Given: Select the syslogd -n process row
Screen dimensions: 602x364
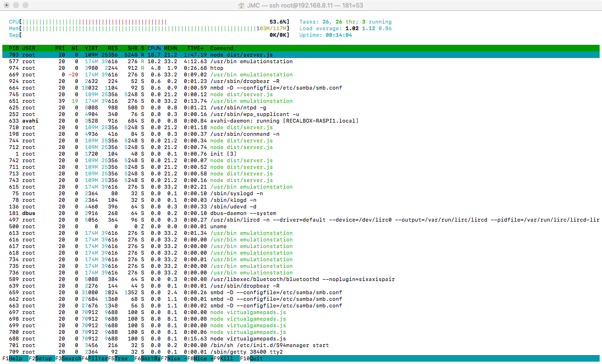Looking at the screenshot, I should tap(301, 193).
